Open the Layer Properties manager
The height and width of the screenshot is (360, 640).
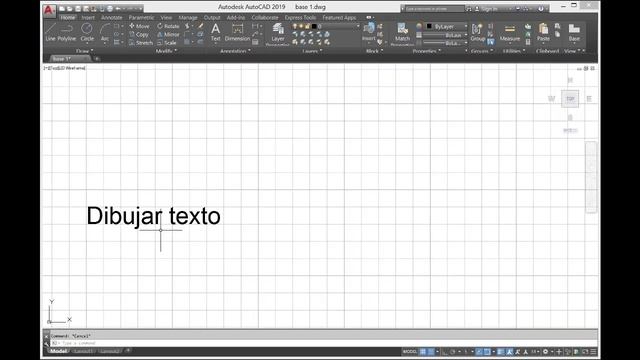coord(278,33)
